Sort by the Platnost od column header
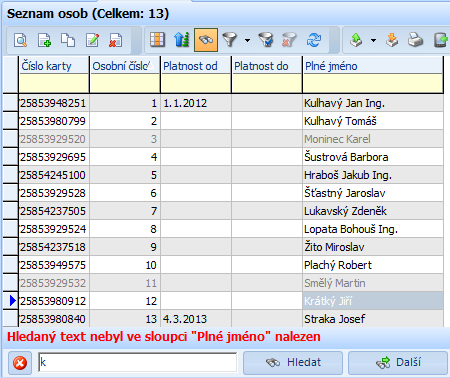450x378 pixels. tap(196, 66)
